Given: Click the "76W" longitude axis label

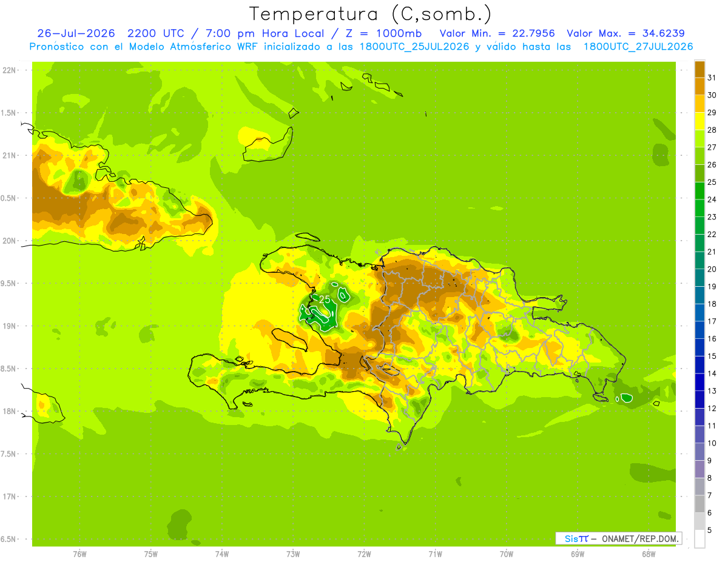Looking at the screenshot, I should point(79,554).
